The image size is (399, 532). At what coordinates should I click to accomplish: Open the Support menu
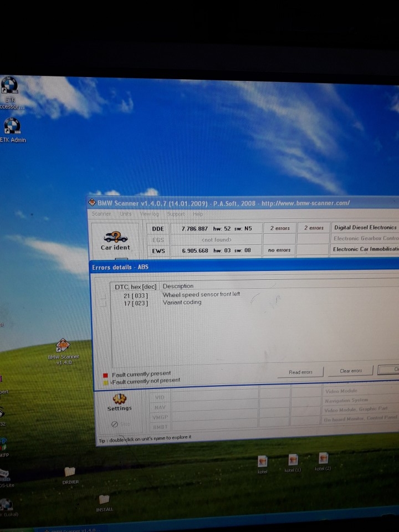176,214
